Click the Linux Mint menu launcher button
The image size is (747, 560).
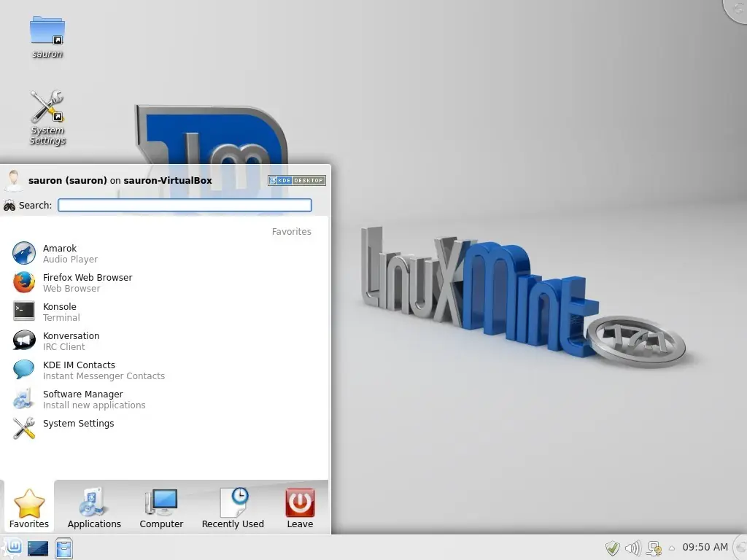[x=12, y=548]
